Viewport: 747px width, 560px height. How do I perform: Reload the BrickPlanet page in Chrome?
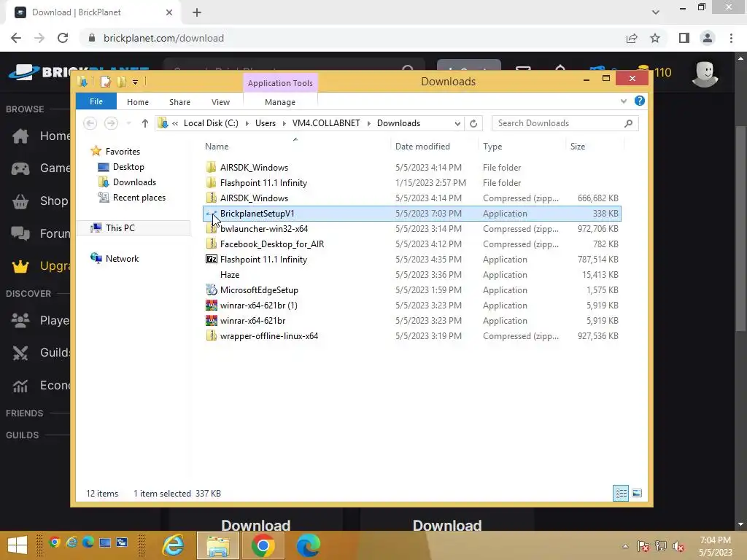click(63, 38)
